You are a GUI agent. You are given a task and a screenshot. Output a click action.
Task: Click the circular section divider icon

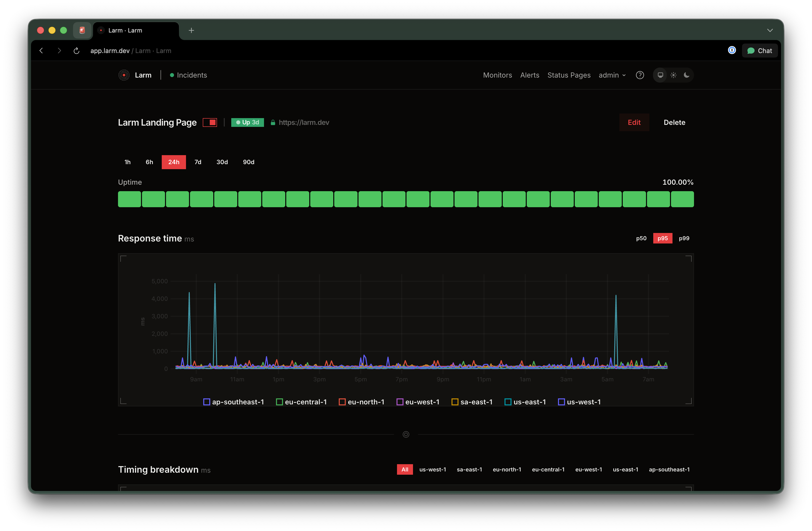point(406,434)
